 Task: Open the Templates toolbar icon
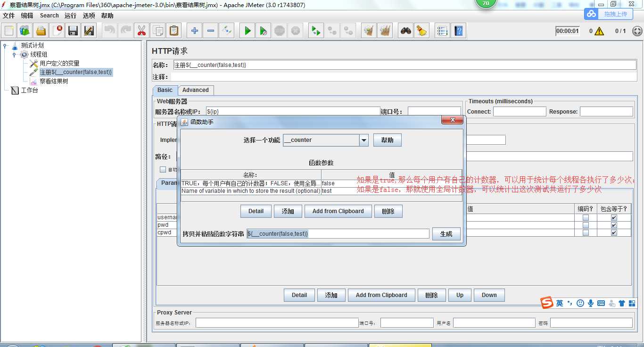(25, 31)
